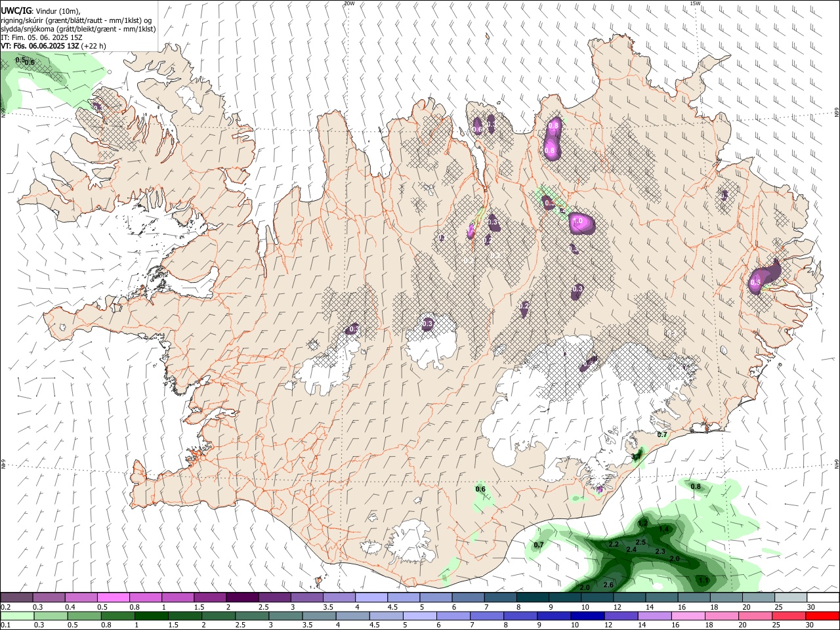Click the white 30 swatch on upper legend
The image size is (840, 630).
[x=823, y=598]
